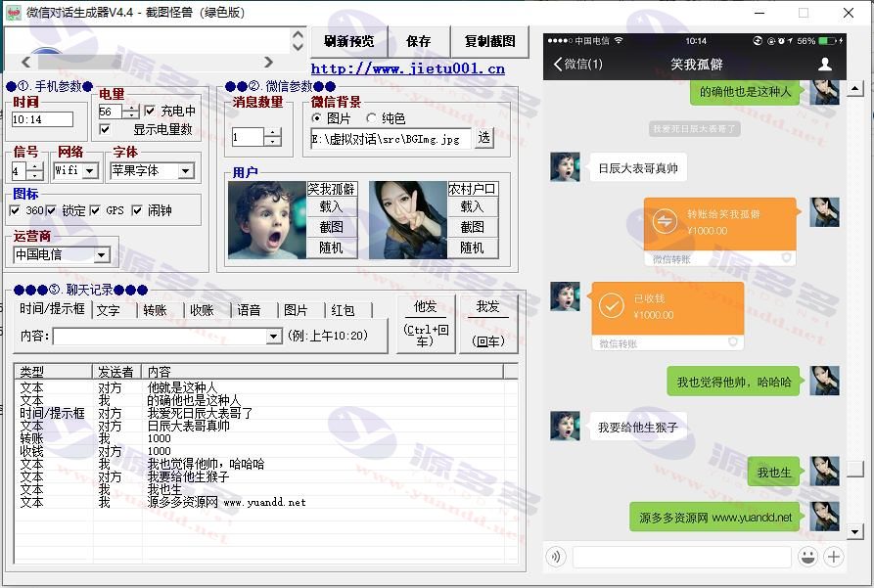874x588 pixels.
Task: Click 随机 for the 笑我孤僻 user
Action: click(x=331, y=248)
